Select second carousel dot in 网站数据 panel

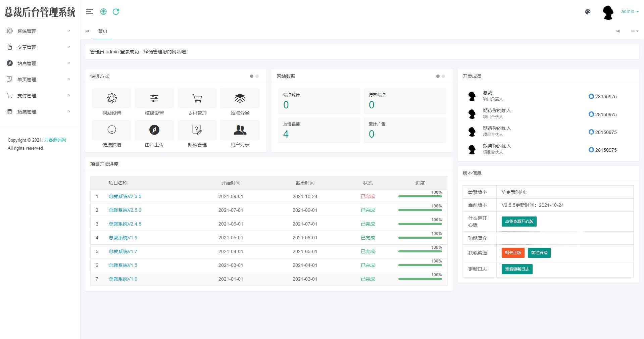point(443,76)
